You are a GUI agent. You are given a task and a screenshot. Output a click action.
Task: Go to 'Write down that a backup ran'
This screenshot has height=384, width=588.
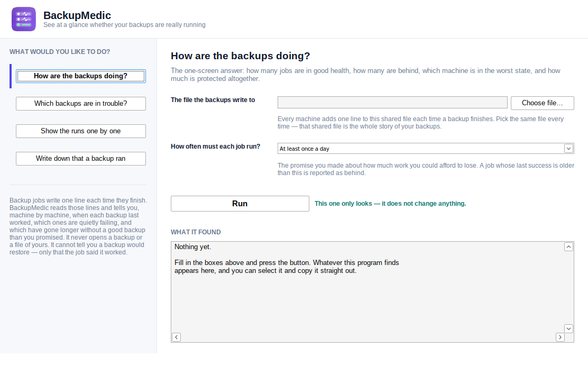coord(80,159)
